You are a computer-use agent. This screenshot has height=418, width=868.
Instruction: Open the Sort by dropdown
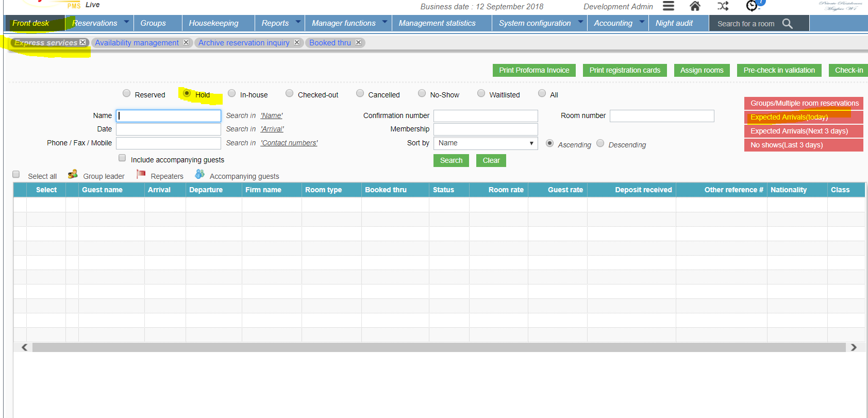486,143
